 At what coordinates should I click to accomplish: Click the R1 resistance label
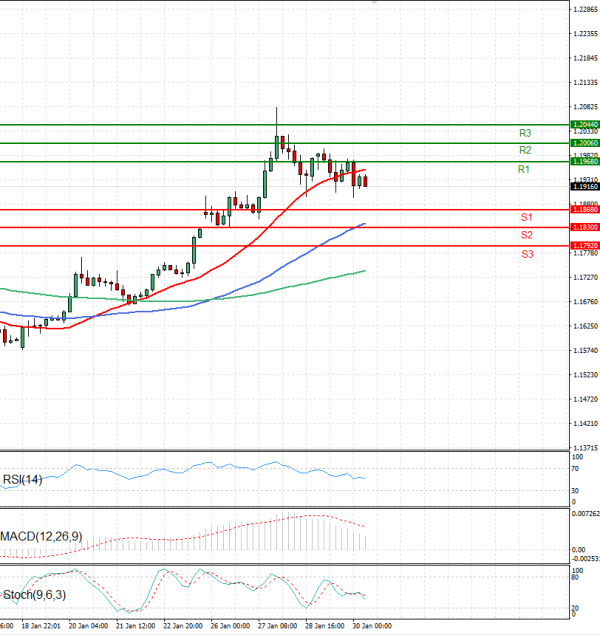(x=523, y=170)
